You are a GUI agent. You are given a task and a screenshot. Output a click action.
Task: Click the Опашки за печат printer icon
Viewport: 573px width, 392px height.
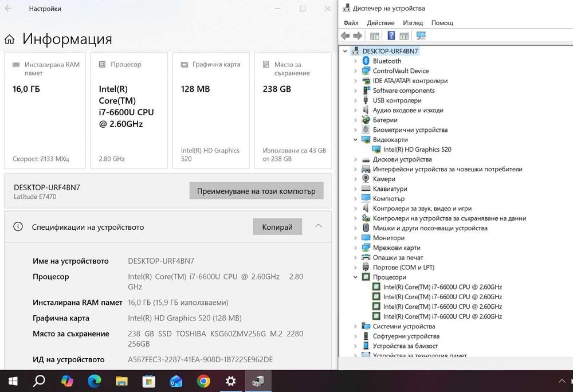[366, 257]
